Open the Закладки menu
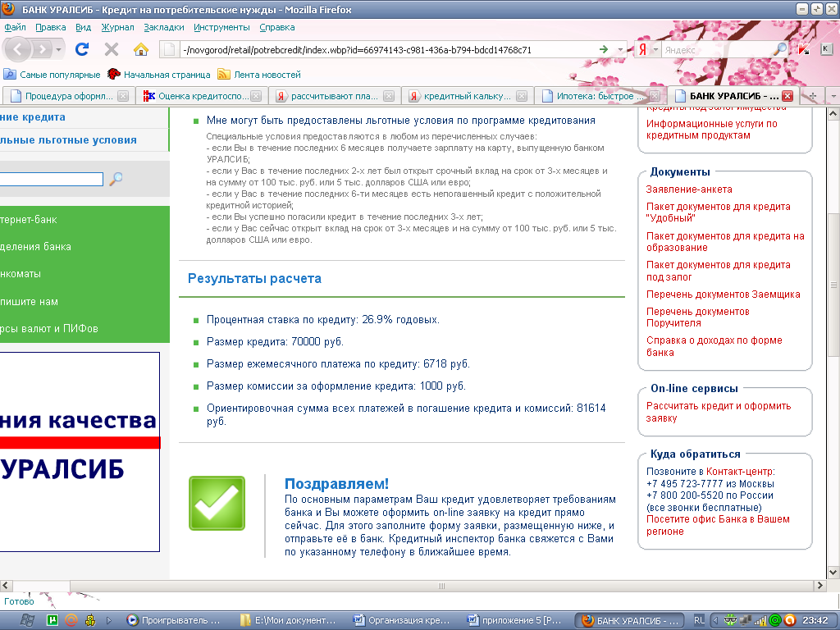This screenshot has height=630, width=840. tap(163, 27)
